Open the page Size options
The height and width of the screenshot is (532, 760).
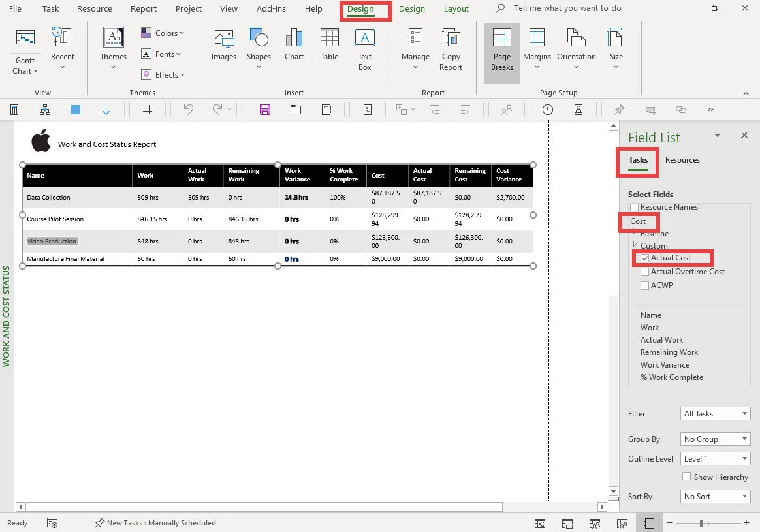pos(616,48)
